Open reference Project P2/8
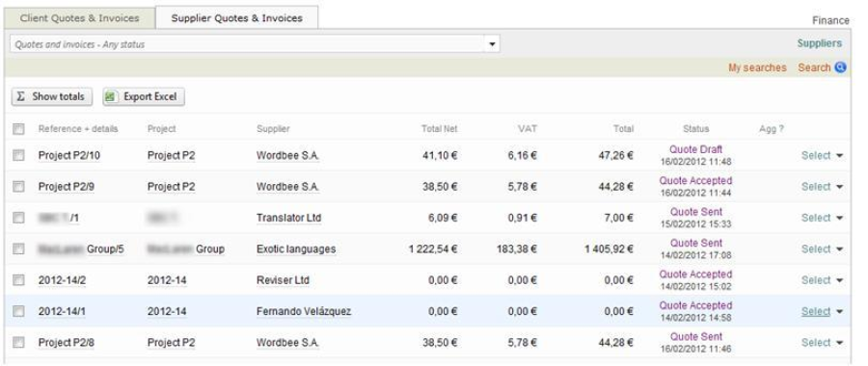The height and width of the screenshot is (366, 868). [66, 343]
